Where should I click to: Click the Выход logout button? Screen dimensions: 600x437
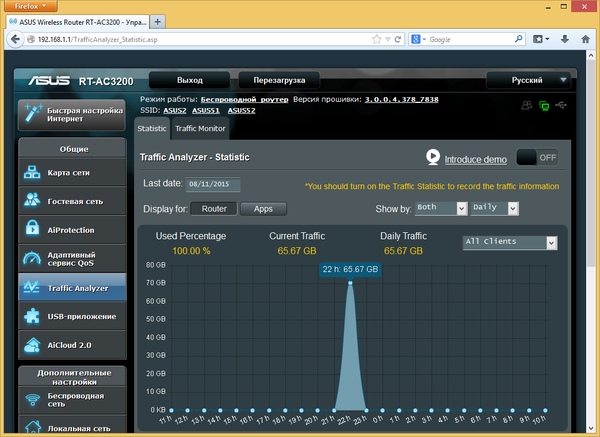click(189, 80)
